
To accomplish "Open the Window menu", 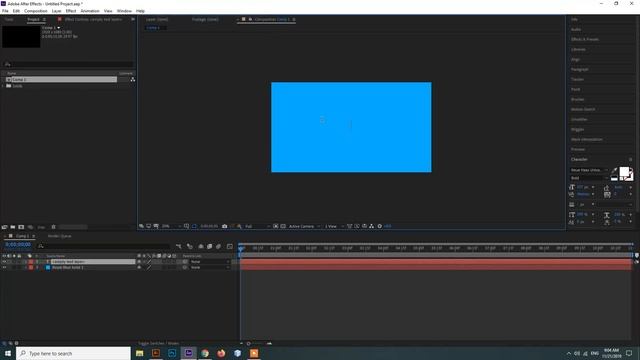I will 124,11.
